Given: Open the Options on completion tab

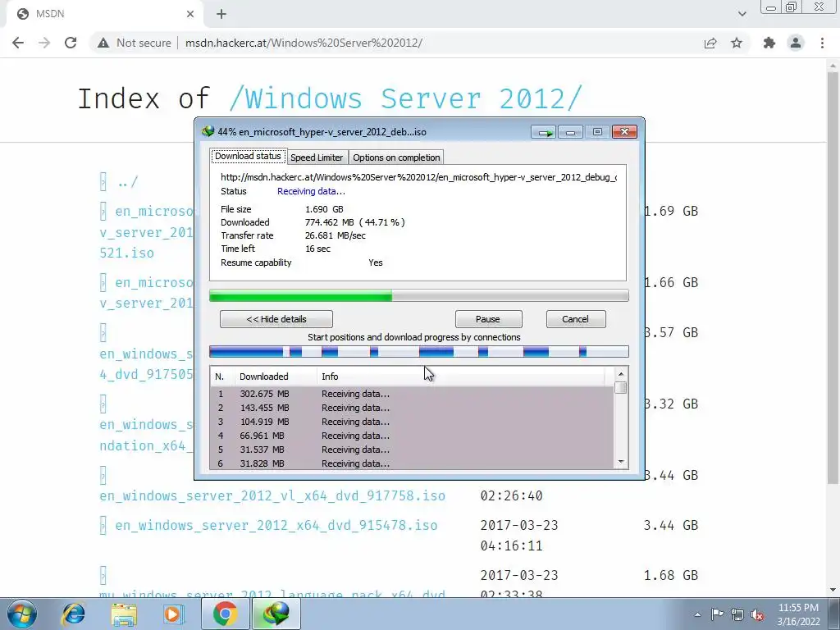Looking at the screenshot, I should click(x=396, y=157).
